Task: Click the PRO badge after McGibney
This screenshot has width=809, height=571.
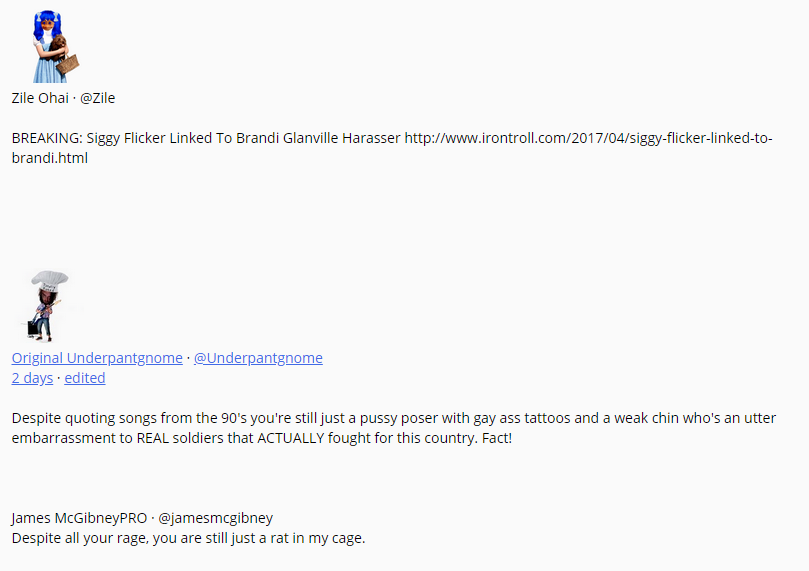Action: pos(133,518)
